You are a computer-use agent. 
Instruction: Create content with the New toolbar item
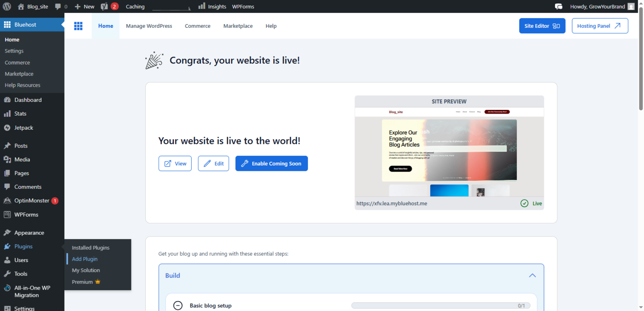pyautogui.click(x=84, y=6)
